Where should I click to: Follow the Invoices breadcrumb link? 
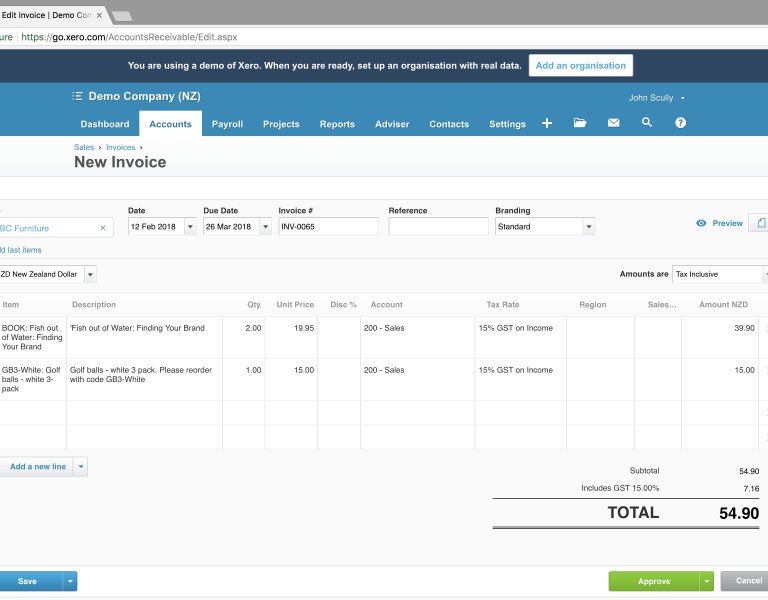[x=120, y=147]
